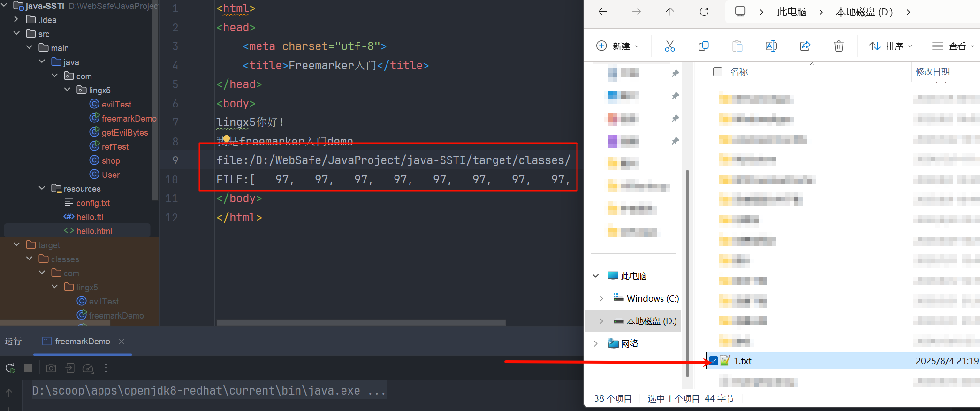This screenshot has height=411, width=980.
Task: Click the file:/D:/WebSafe path text on line 9
Action: [x=393, y=160]
